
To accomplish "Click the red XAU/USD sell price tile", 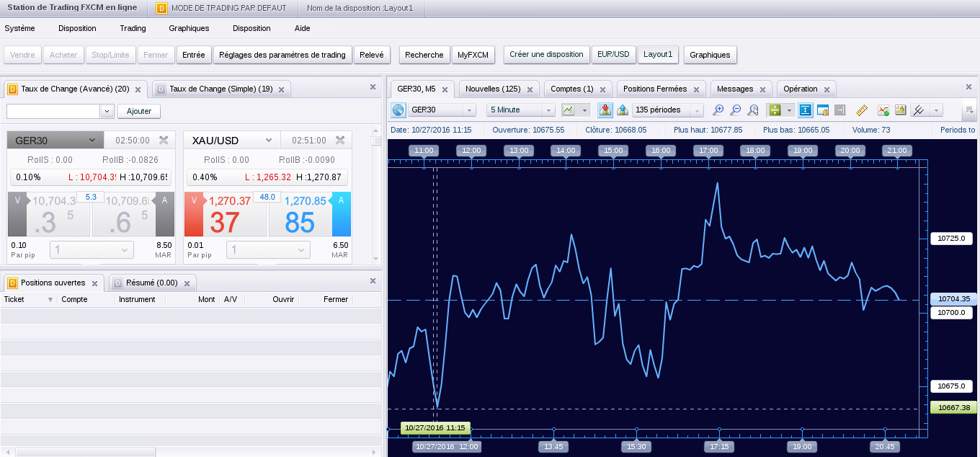I will pyautogui.click(x=225, y=215).
